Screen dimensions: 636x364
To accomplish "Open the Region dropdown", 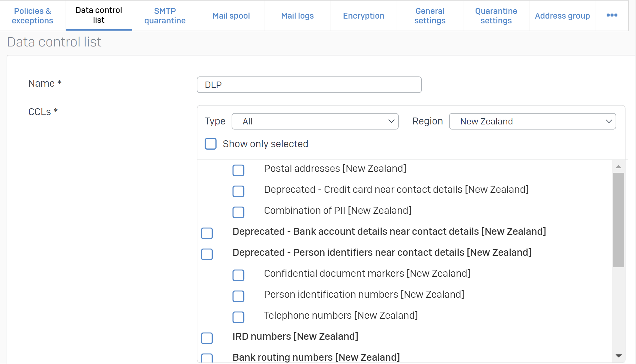I will 532,121.
